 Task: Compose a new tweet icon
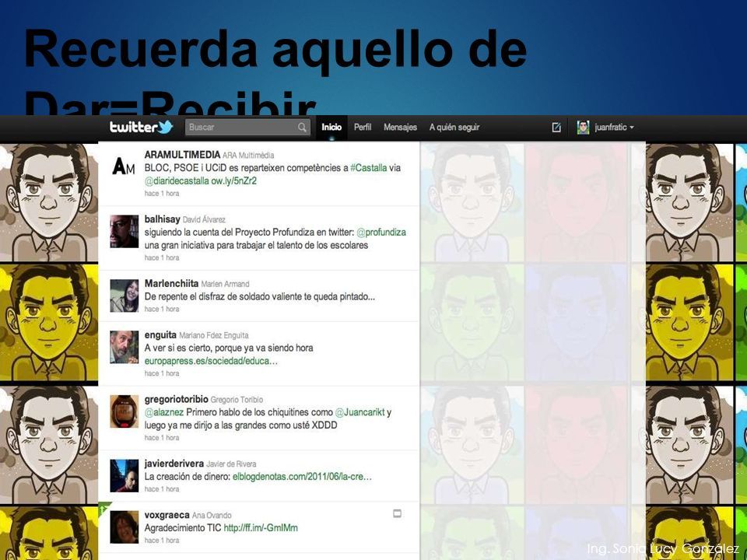pyautogui.click(x=556, y=127)
